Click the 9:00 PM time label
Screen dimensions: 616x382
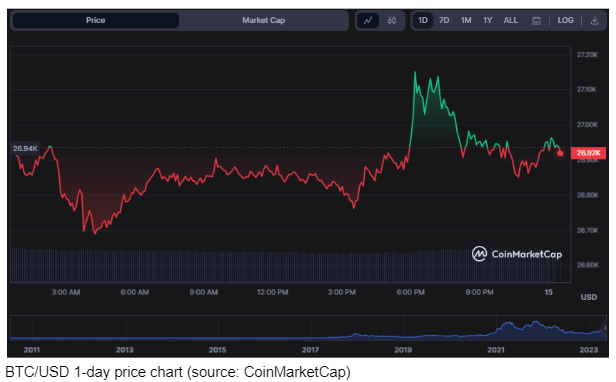(x=479, y=292)
